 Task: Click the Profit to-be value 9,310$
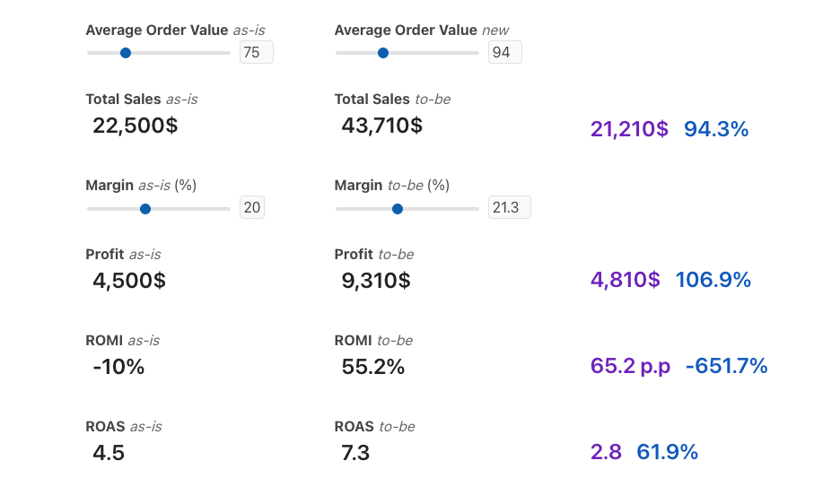pyautogui.click(x=376, y=281)
